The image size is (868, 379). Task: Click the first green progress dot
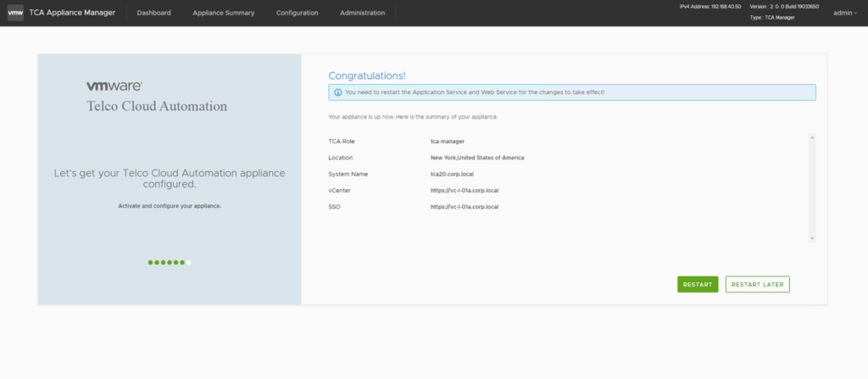(151, 263)
